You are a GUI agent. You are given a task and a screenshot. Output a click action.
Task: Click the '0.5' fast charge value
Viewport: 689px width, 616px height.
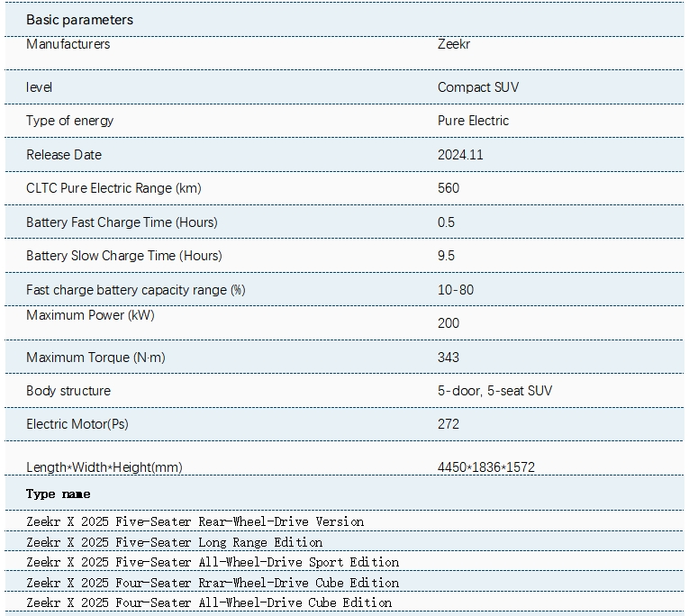tap(446, 222)
